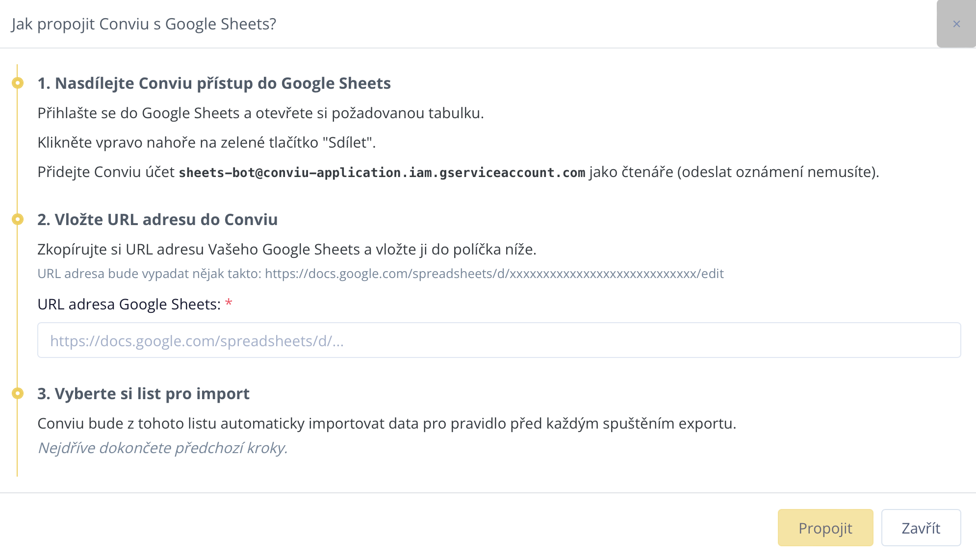This screenshot has height=560, width=976.
Task: Click the "Vložte URL adresu do Conviu" heading
Action: tap(157, 220)
